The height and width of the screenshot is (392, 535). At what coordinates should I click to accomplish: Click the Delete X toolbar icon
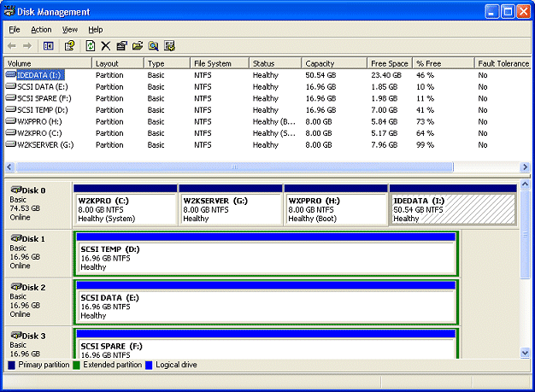tap(106, 45)
